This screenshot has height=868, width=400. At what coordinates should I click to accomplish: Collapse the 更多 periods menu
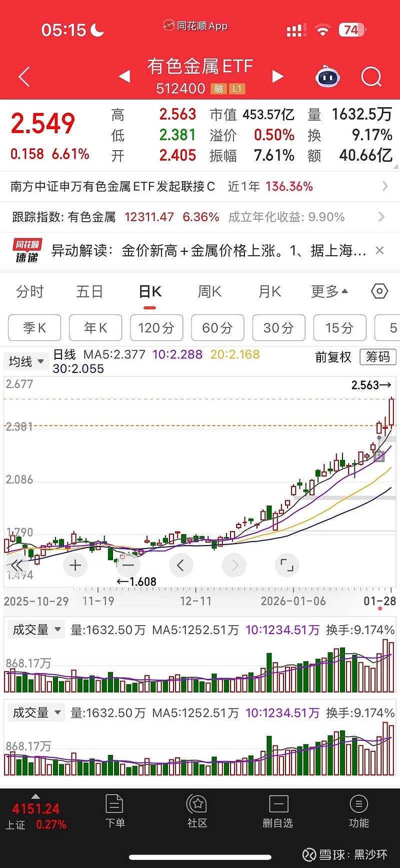point(329,291)
